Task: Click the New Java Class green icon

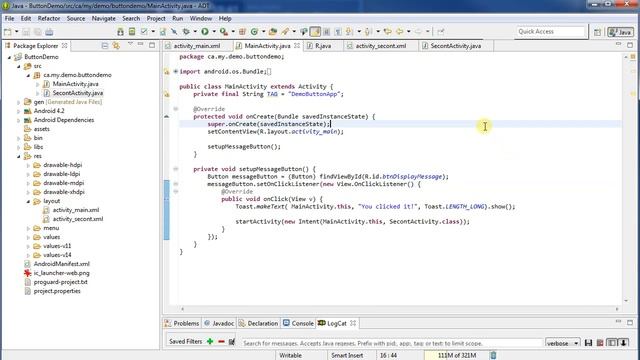Action: (254, 32)
